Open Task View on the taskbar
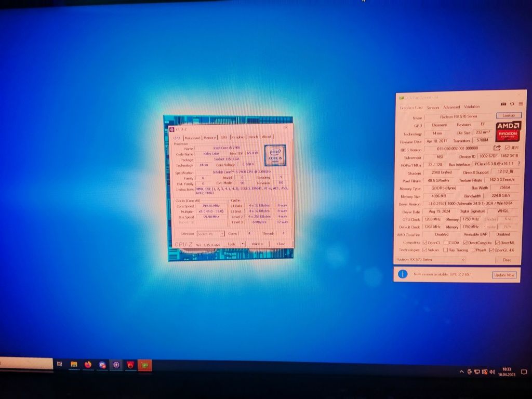The height and width of the screenshot is (399, 532). (59, 364)
